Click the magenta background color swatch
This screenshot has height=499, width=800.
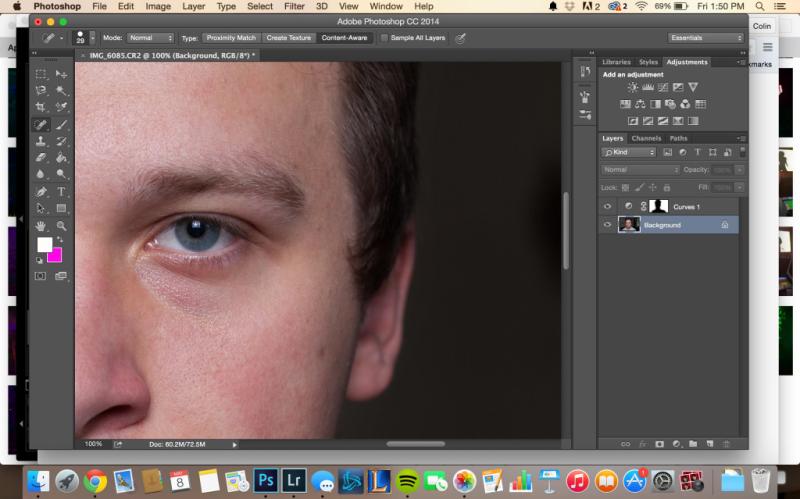54,255
